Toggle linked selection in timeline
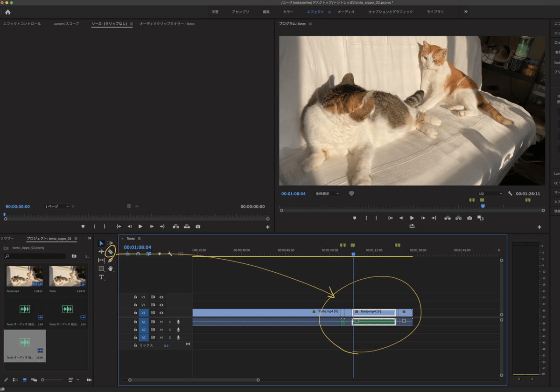 149,254
